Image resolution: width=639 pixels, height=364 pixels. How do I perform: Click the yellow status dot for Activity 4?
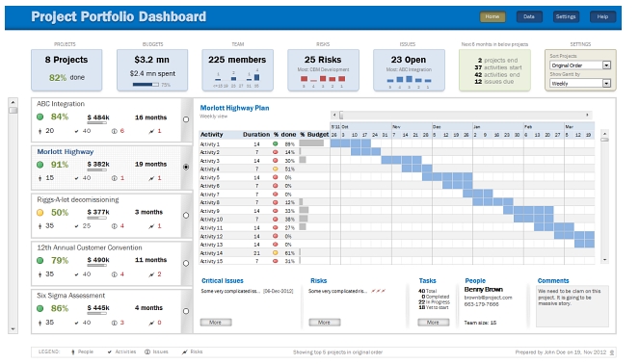point(275,169)
